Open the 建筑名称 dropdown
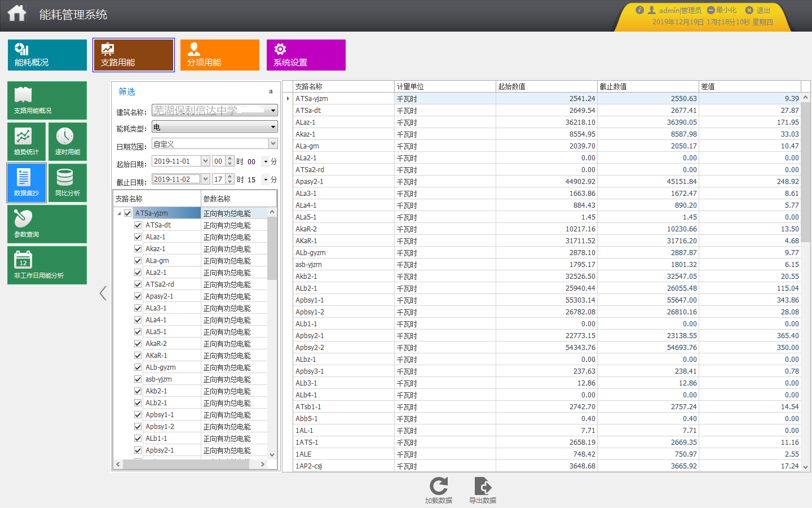 (x=273, y=111)
